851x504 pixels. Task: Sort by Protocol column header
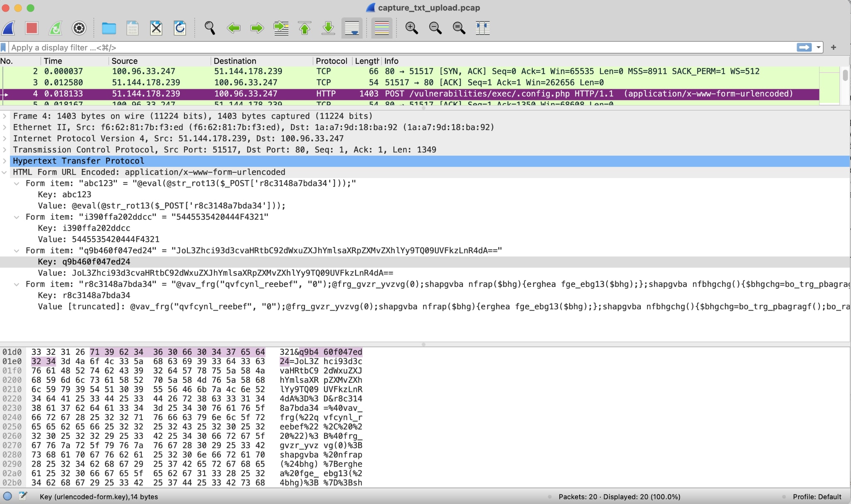tap(332, 61)
